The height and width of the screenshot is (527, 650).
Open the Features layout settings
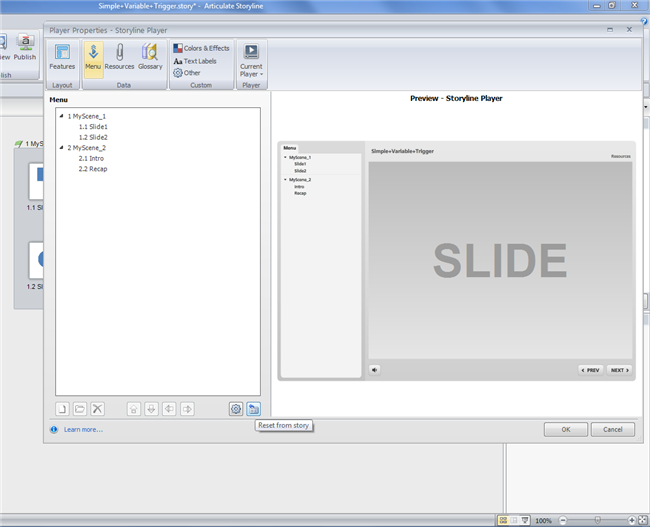coord(62,58)
